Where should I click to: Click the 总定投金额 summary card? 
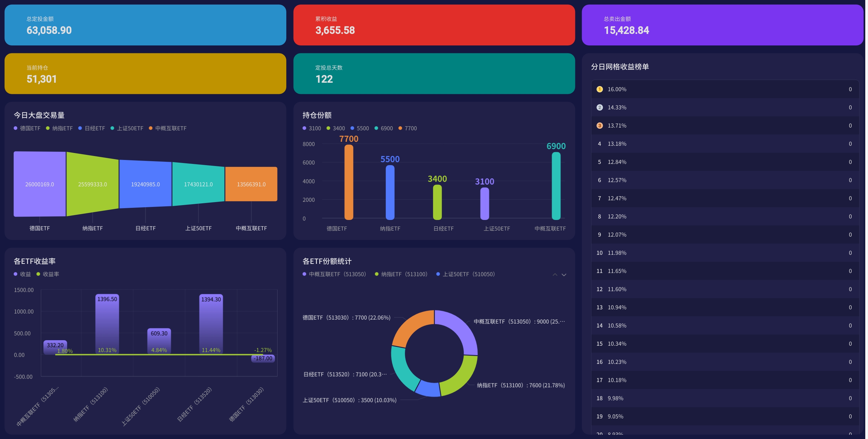145,25
